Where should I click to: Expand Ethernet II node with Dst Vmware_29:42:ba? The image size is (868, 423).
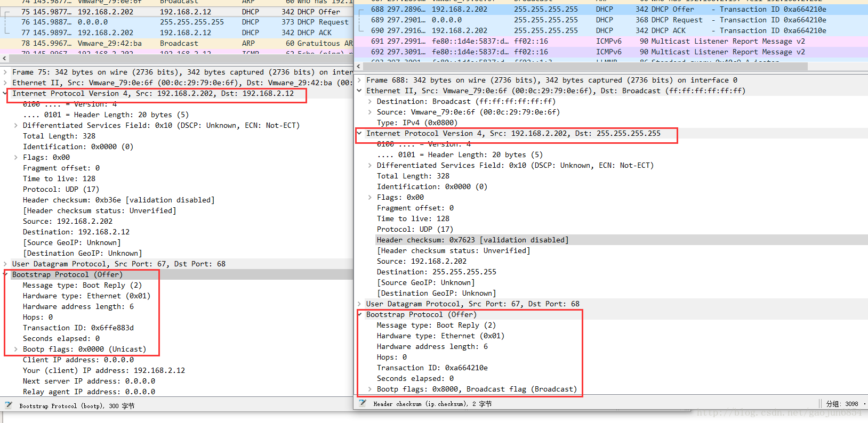point(5,83)
